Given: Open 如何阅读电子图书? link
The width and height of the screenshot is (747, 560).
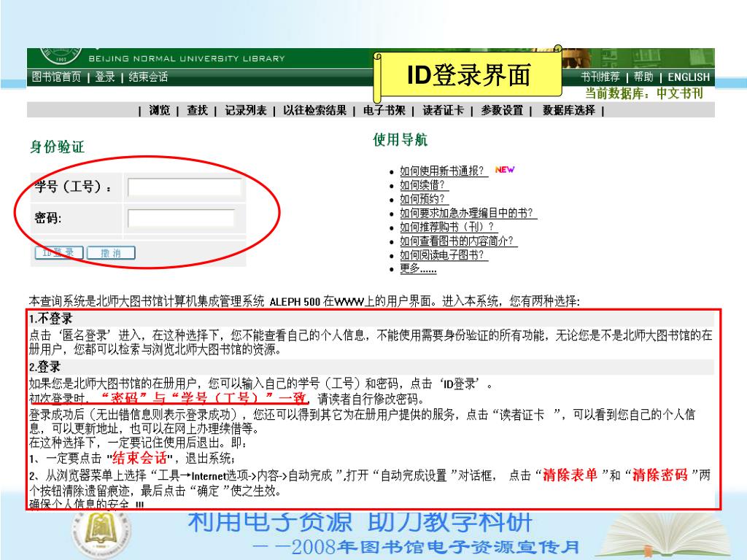Looking at the screenshot, I should 444,254.
